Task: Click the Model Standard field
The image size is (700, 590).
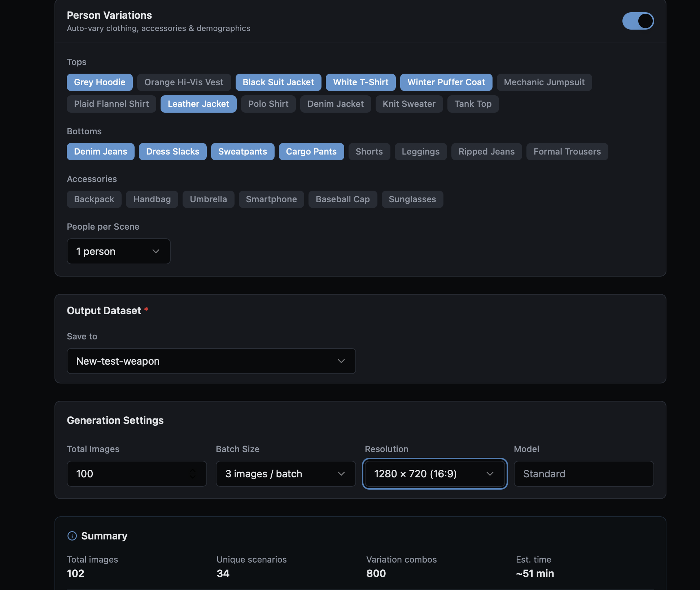Action: click(584, 474)
